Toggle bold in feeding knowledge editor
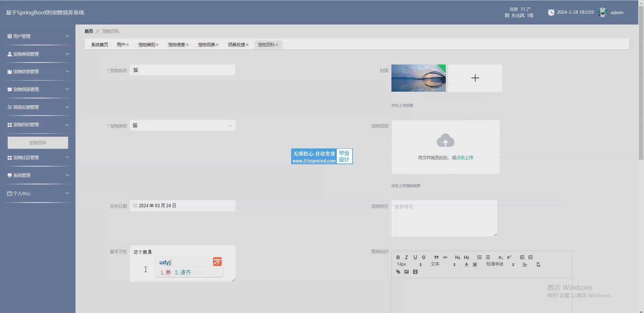 click(x=398, y=257)
